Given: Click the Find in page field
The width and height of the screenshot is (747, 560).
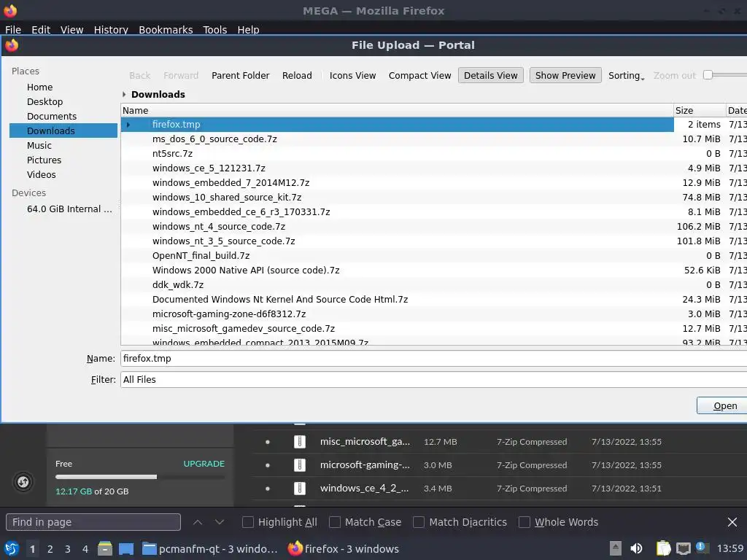Looking at the screenshot, I should tap(93, 522).
